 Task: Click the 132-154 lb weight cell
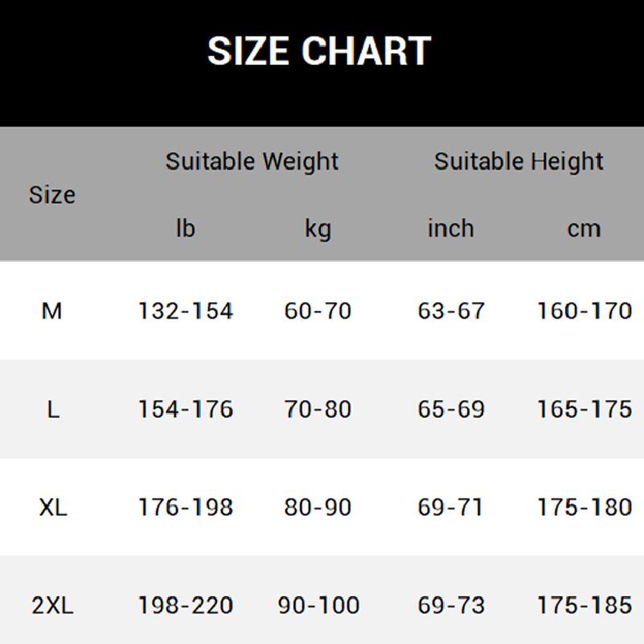(185, 311)
